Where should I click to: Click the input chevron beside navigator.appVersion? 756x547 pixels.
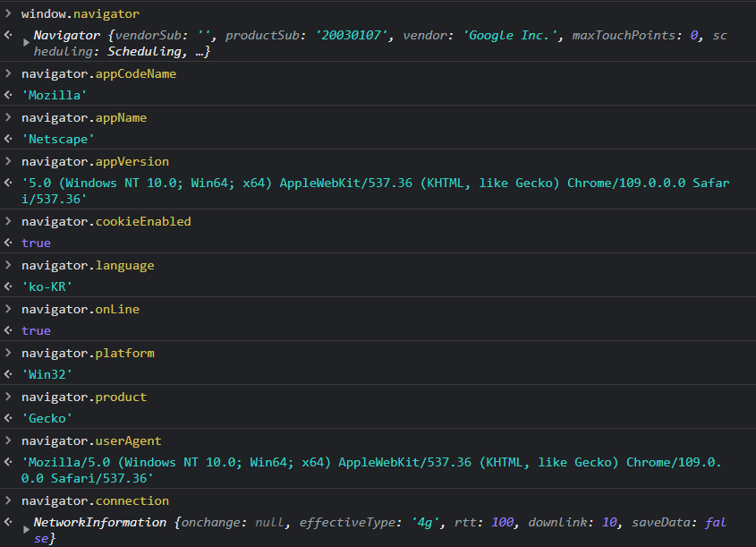(x=8, y=161)
